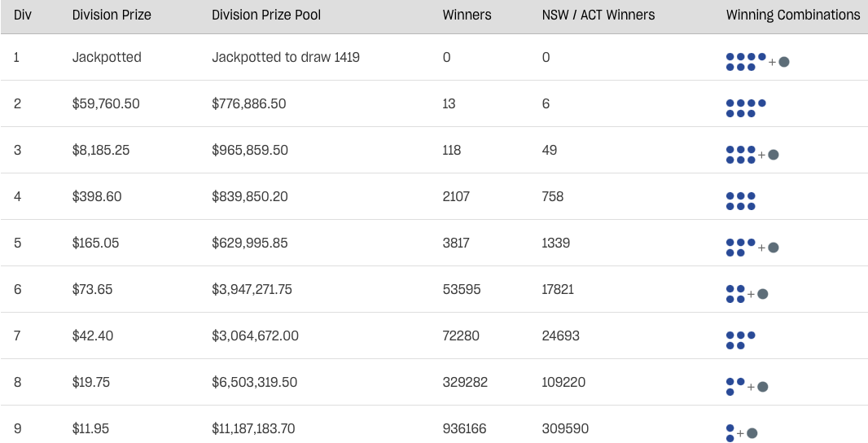Click the 936166 winners count cell
868x443 pixels.
[464, 428]
